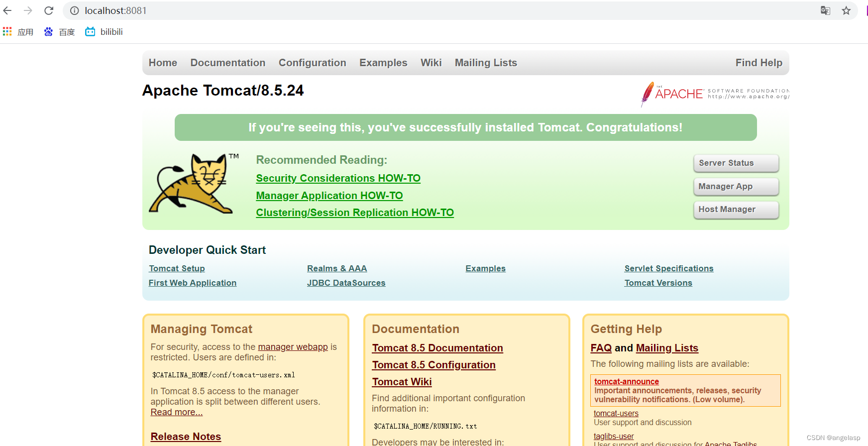Open Examples in the nav bar
868x446 pixels.
coord(383,63)
